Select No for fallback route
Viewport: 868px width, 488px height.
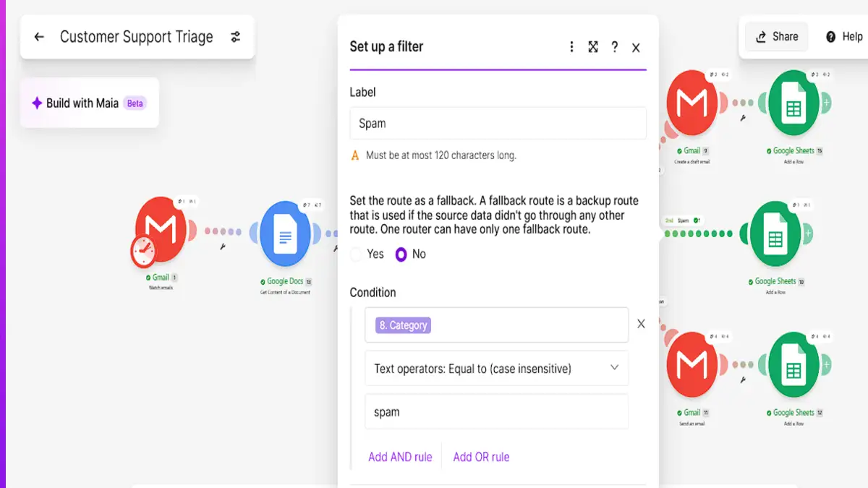pyautogui.click(x=401, y=254)
